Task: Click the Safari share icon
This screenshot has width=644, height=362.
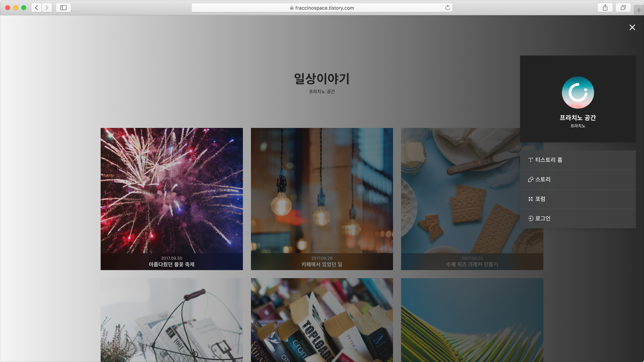Action: 605,7
